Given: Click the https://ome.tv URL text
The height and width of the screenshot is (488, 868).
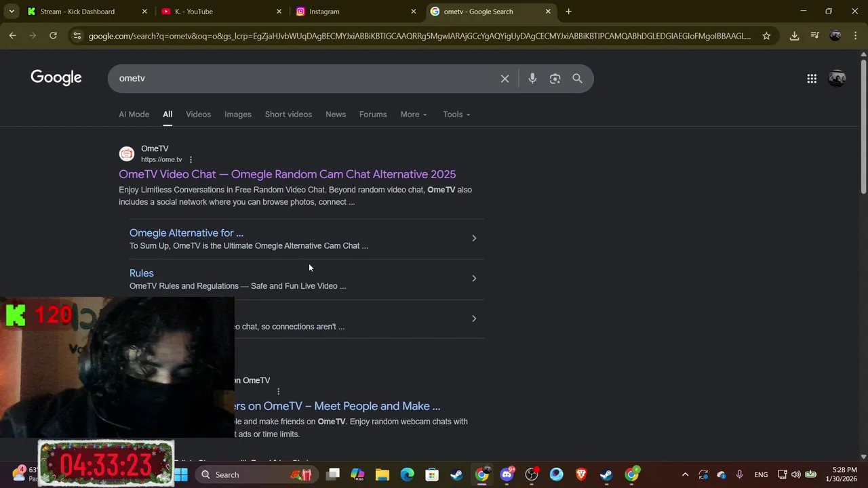Looking at the screenshot, I should point(161,160).
